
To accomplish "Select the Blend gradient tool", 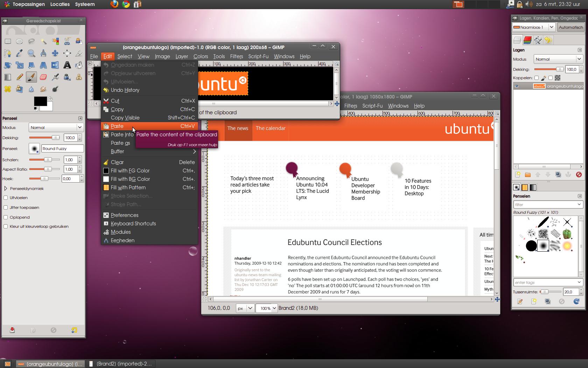I will tap(8, 77).
